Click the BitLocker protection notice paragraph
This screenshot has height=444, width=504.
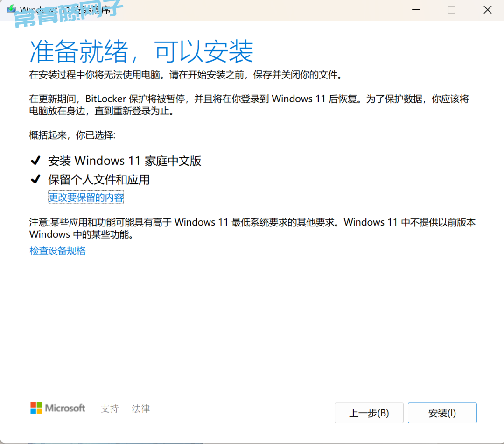click(249, 105)
